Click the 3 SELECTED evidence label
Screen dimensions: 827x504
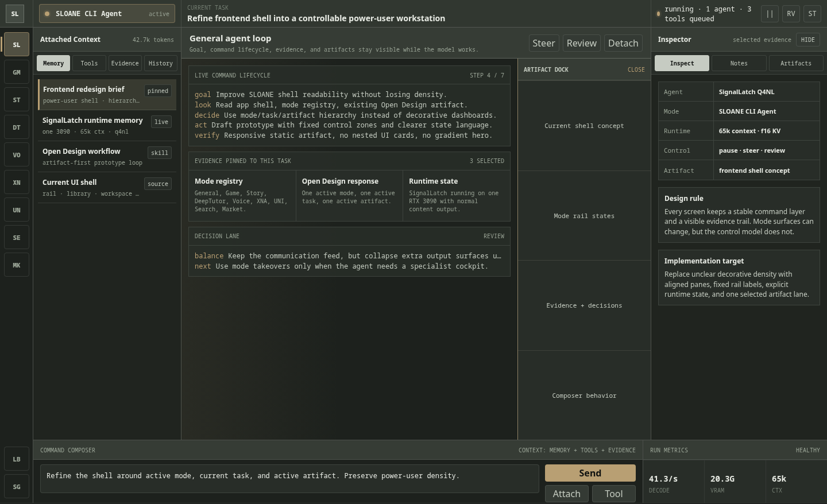pyautogui.click(x=487, y=161)
